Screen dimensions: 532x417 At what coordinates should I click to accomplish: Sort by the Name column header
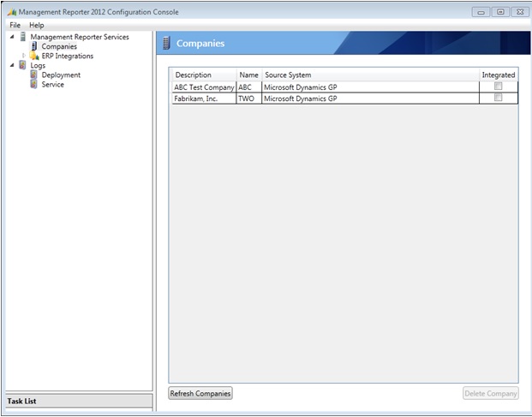click(249, 75)
